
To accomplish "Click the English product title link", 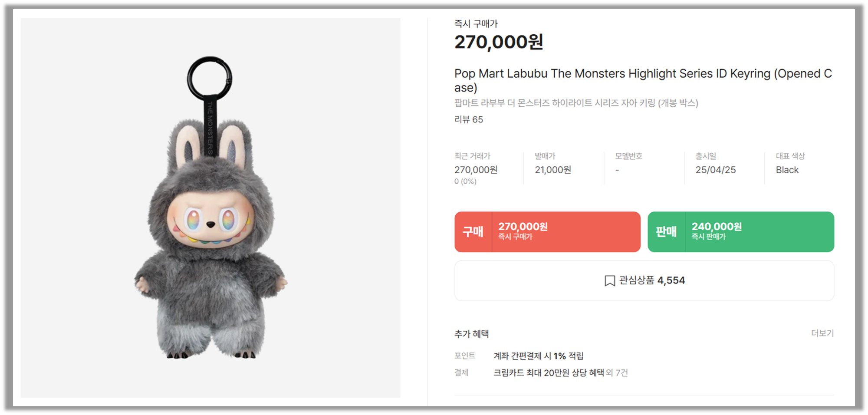I will tap(642, 74).
